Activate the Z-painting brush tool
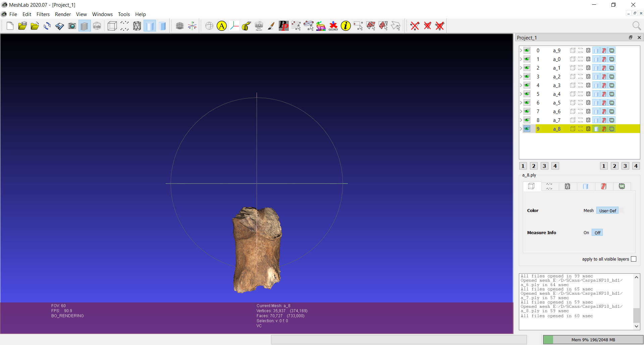Viewport: 644px width, 345px height. pos(271,26)
